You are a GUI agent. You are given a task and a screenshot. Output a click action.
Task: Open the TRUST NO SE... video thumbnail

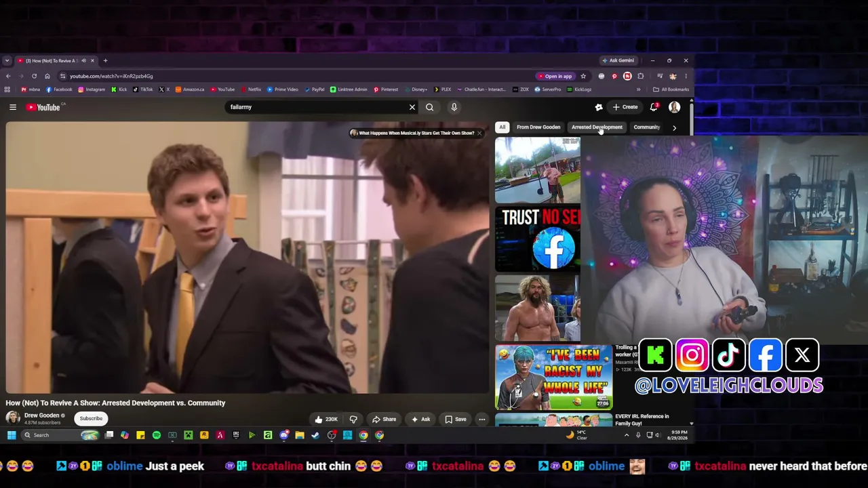538,239
